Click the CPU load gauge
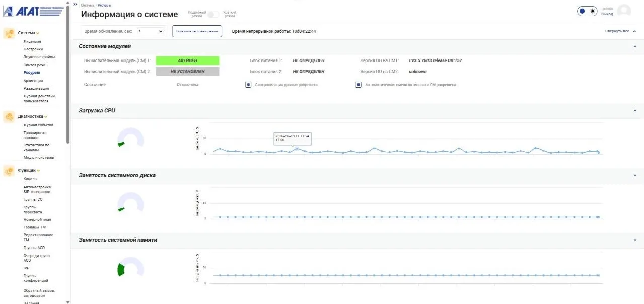 pos(130,138)
